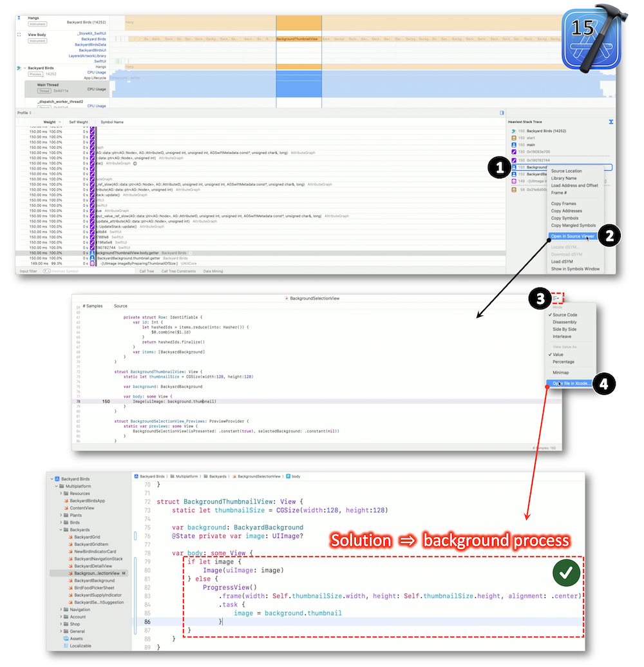The height and width of the screenshot is (667, 644).
Task: Select the Main Thread track row
Action: [67, 88]
